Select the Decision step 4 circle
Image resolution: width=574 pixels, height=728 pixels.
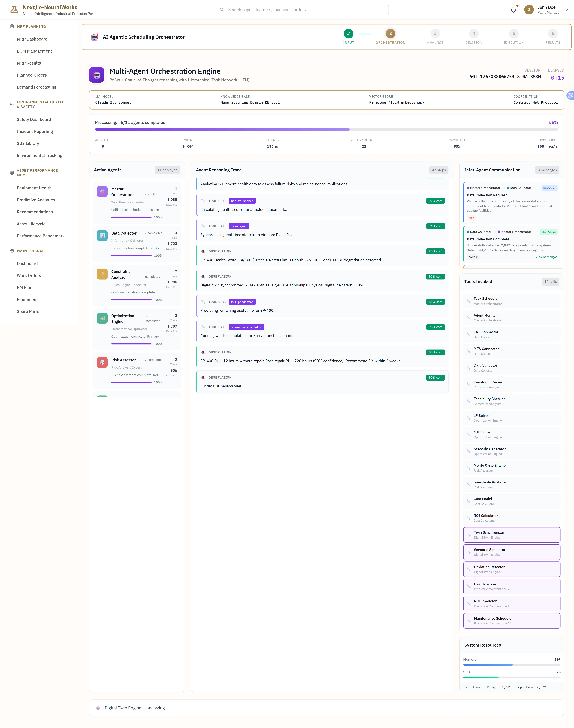pyautogui.click(x=474, y=34)
